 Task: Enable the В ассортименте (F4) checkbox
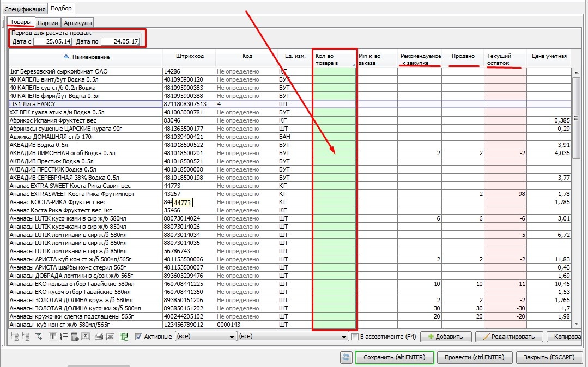coord(355,337)
